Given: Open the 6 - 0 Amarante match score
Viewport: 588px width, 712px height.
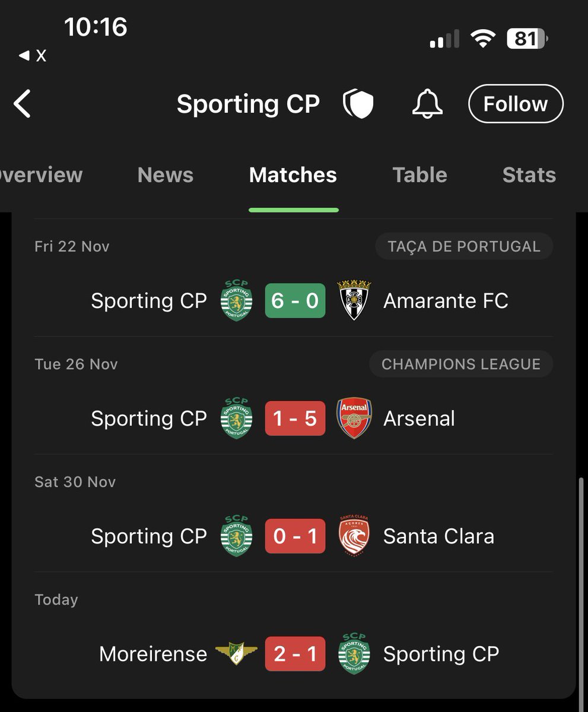Looking at the screenshot, I should click(295, 301).
